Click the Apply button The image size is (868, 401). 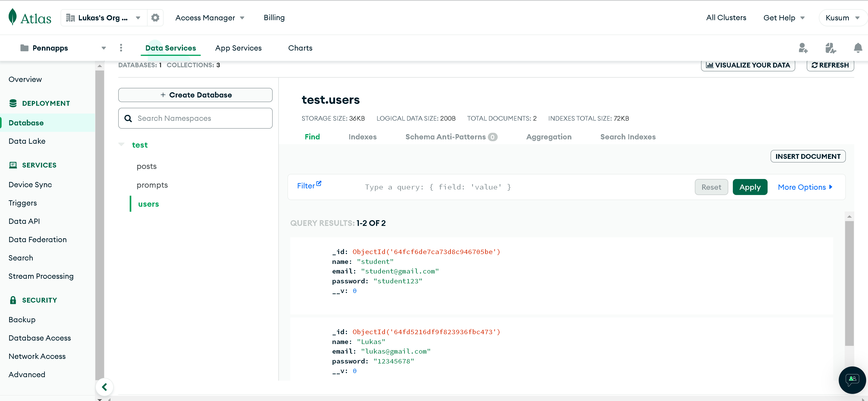pos(750,187)
